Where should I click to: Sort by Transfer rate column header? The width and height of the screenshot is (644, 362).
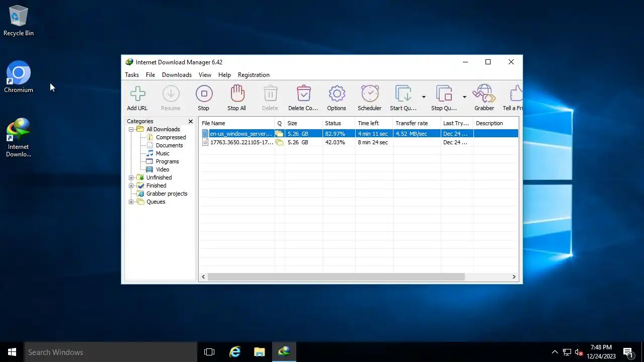tap(417, 123)
